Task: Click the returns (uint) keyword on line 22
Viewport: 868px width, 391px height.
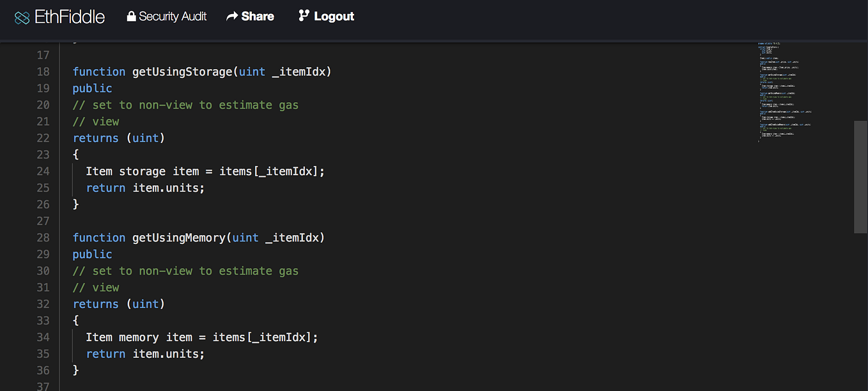Action: pyautogui.click(x=118, y=138)
